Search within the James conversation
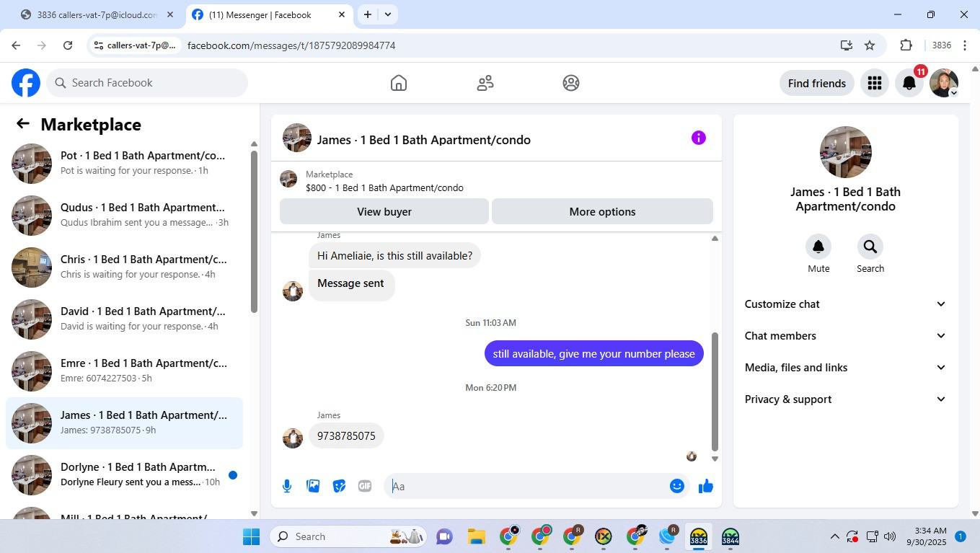The height and width of the screenshot is (553, 980). coord(870,247)
